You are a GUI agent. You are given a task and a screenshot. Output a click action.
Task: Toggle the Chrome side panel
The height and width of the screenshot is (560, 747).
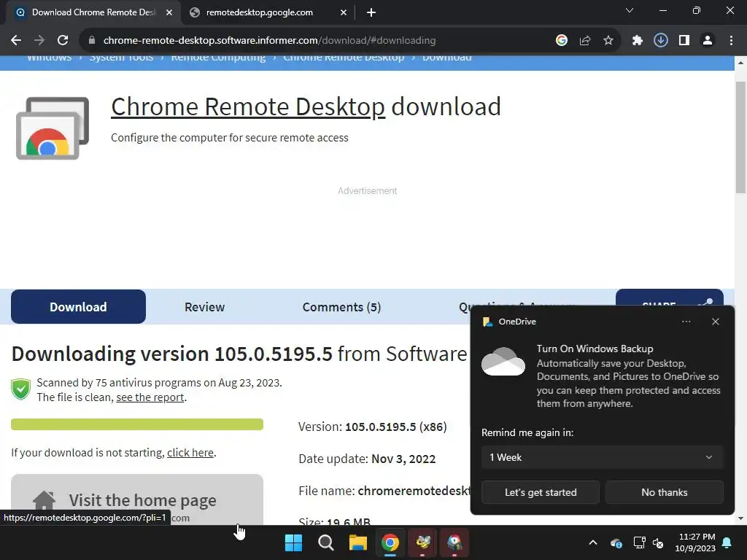(684, 41)
